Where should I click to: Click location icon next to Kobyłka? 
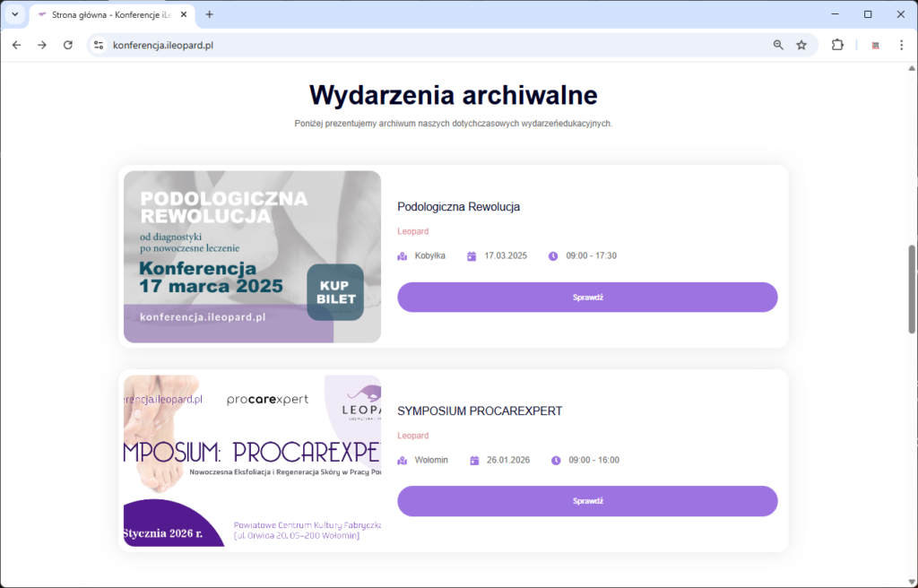(x=403, y=256)
